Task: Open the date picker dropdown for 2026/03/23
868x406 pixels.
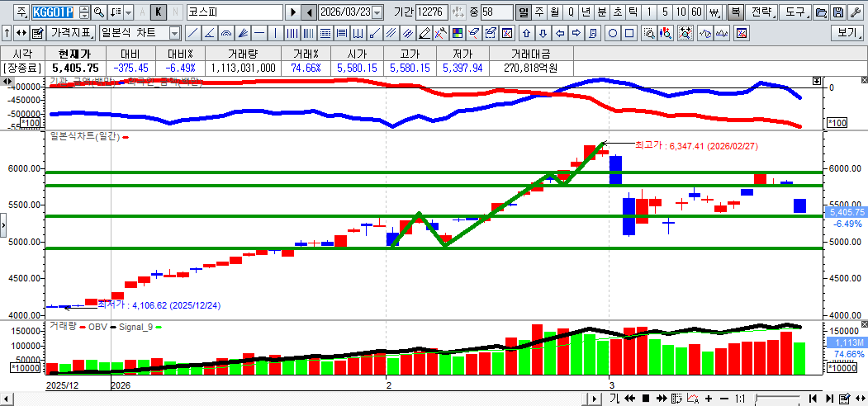Action: [x=377, y=12]
